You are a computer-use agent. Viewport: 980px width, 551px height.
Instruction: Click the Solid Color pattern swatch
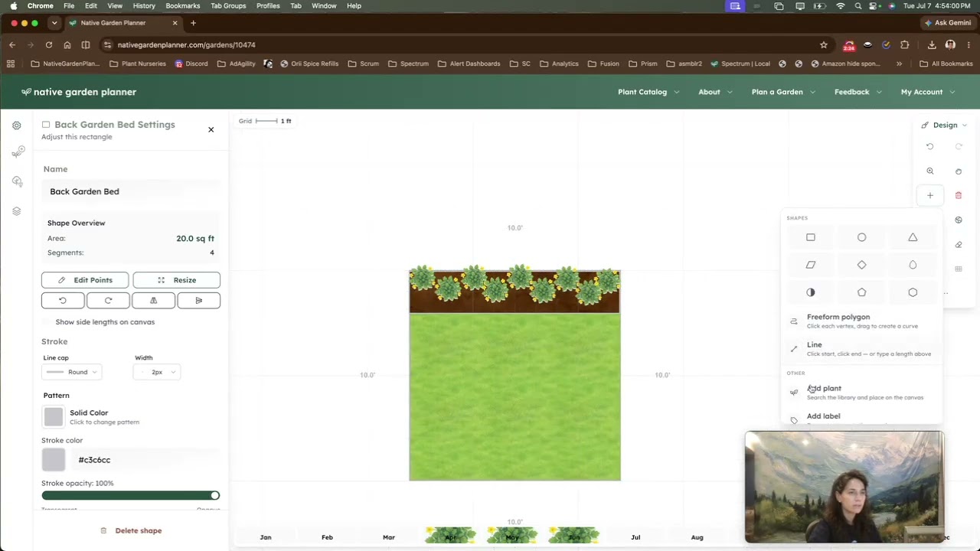point(54,416)
